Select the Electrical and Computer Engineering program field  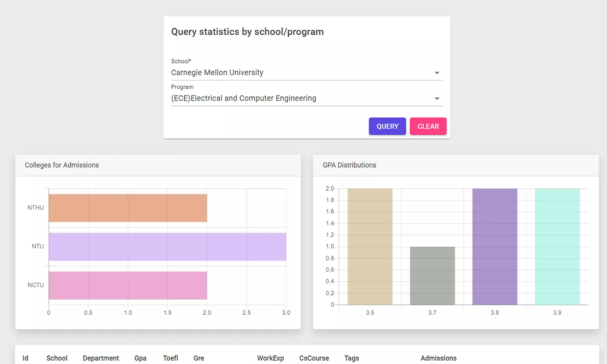(299, 98)
